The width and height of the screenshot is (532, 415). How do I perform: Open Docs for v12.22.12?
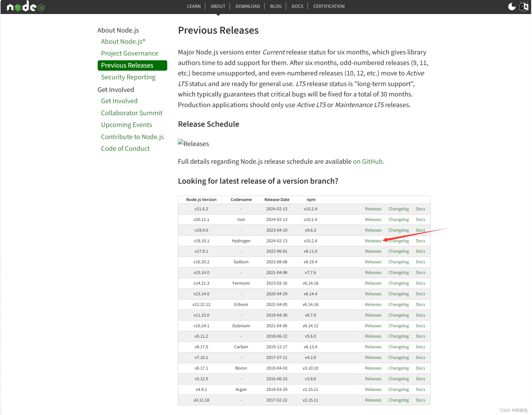pyautogui.click(x=420, y=305)
